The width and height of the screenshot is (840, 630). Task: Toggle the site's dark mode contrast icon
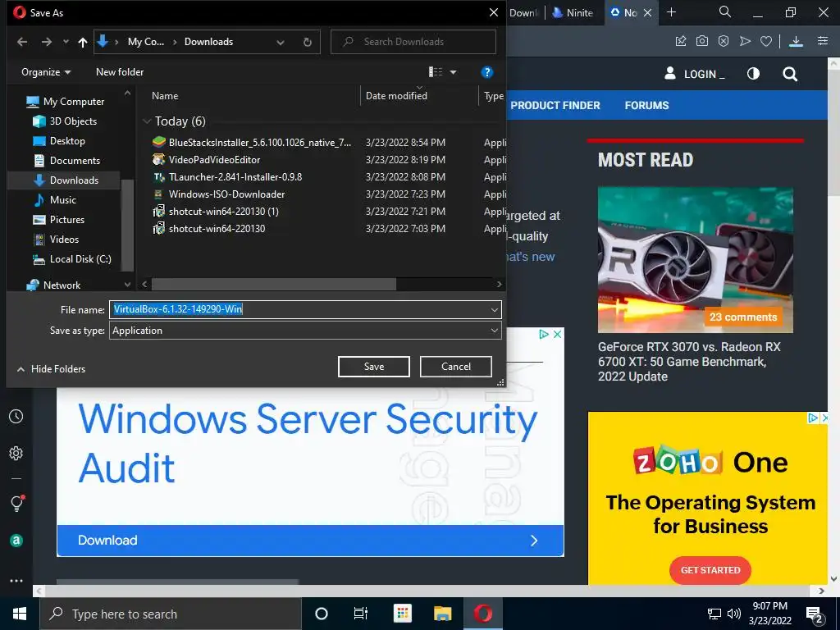(x=753, y=73)
